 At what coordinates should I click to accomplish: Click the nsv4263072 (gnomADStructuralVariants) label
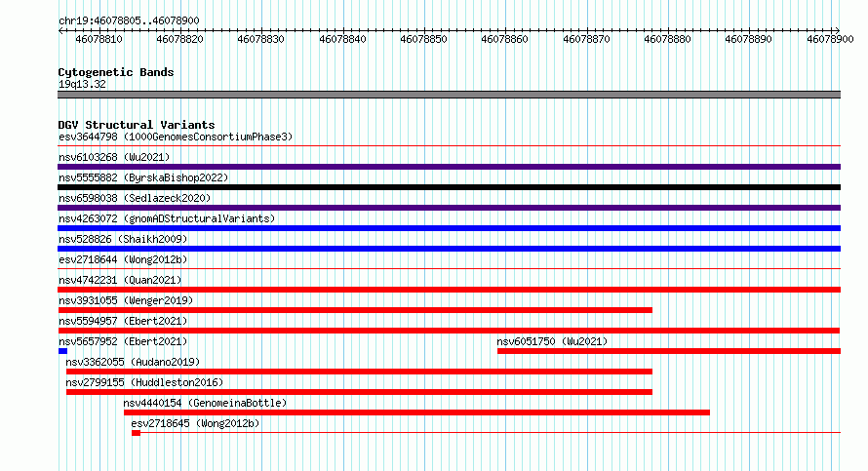click(167, 218)
